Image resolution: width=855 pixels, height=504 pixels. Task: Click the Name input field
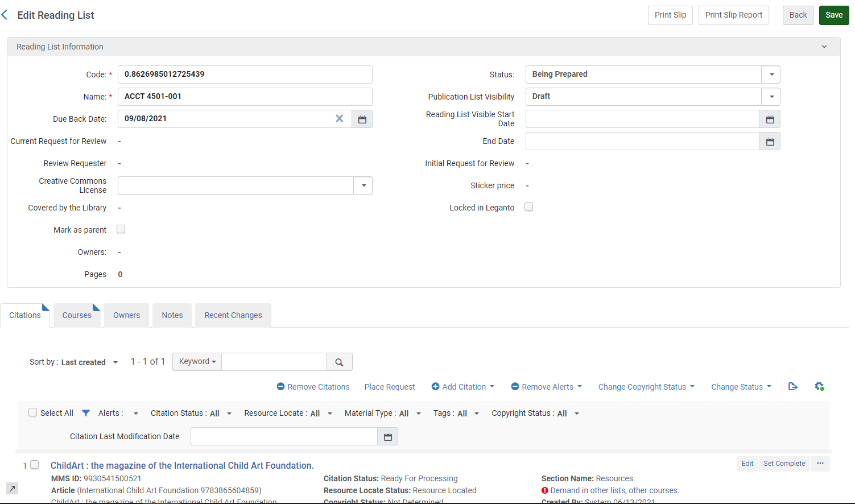tap(245, 97)
